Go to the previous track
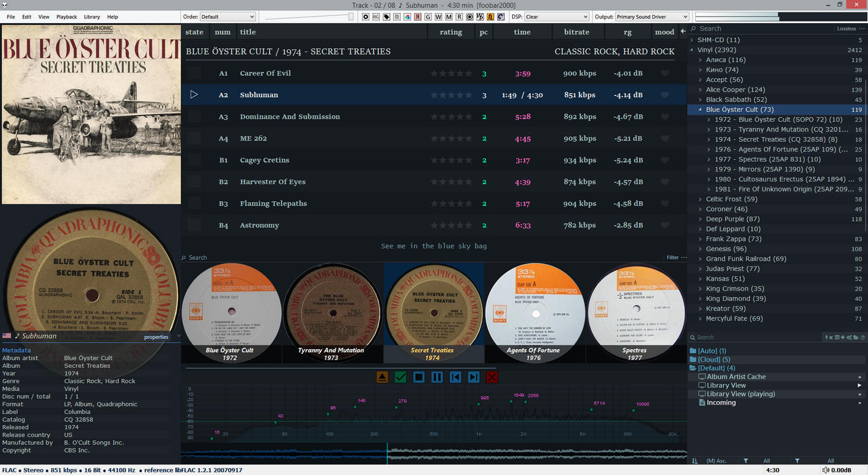The width and height of the screenshot is (868, 475). coord(455,377)
